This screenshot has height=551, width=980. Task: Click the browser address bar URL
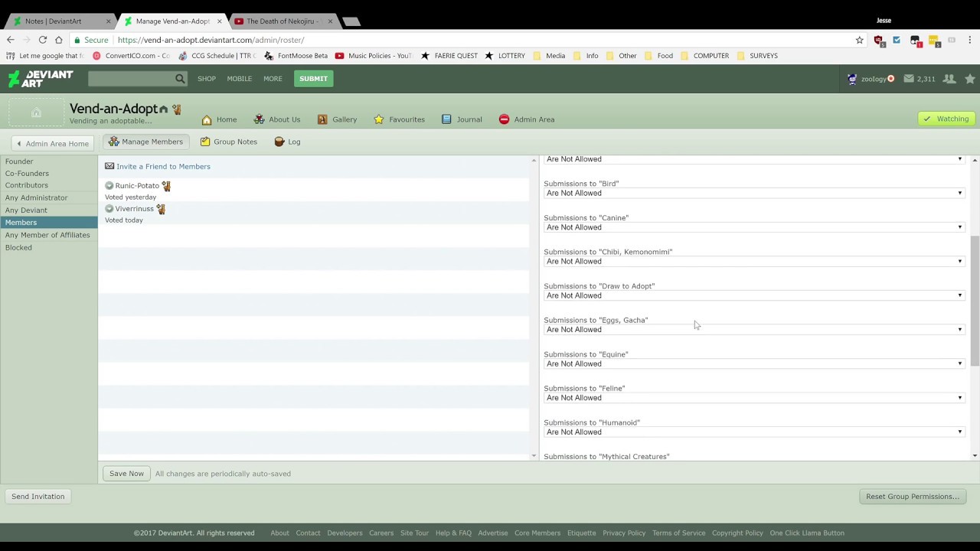[211, 40]
